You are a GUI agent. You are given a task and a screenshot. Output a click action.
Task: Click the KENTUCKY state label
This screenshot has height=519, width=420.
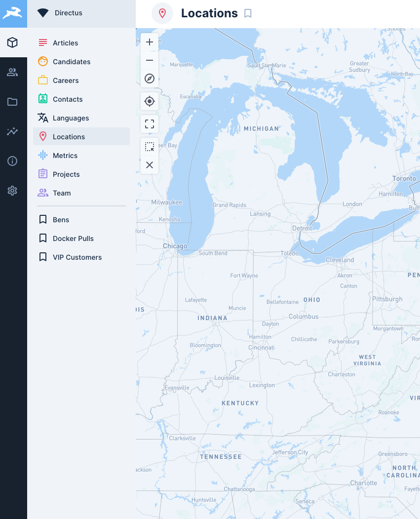point(240,403)
